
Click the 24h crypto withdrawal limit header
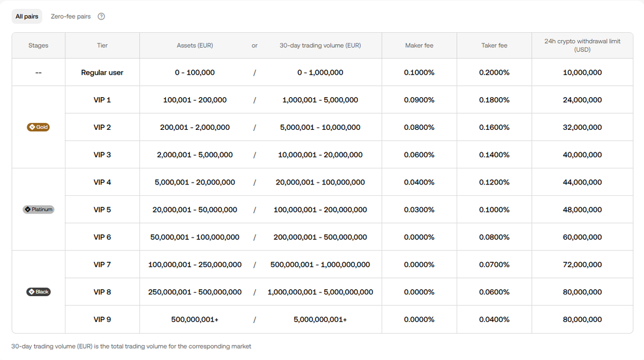click(x=582, y=45)
